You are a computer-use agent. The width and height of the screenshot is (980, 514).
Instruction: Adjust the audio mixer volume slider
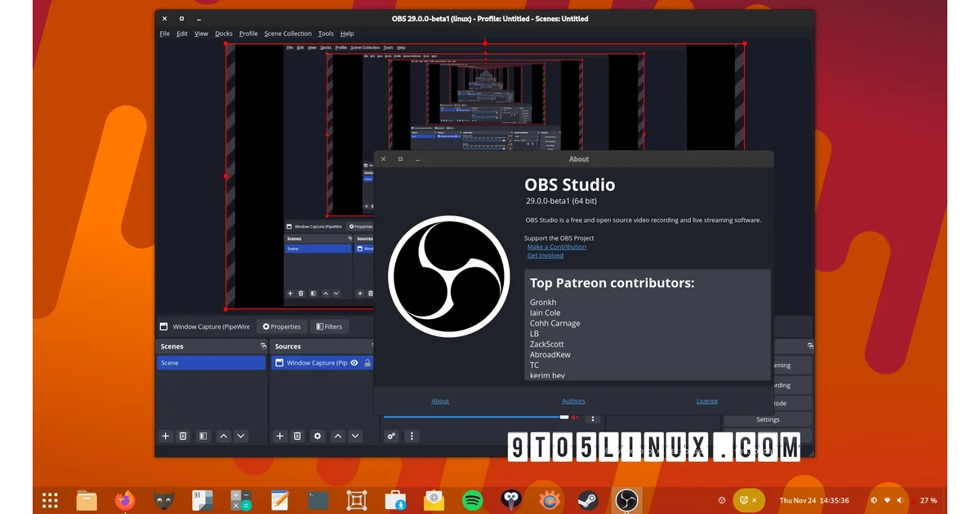[476, 417]
